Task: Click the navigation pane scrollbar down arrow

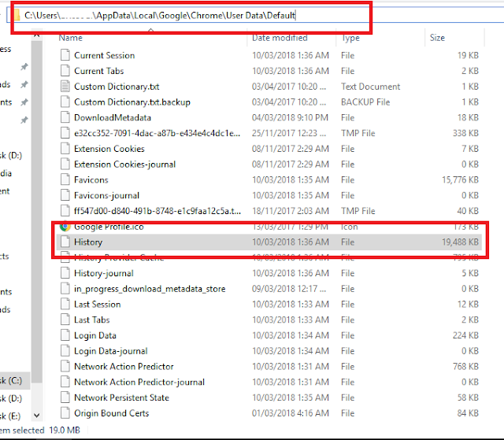Action: (x=37, y=416)
